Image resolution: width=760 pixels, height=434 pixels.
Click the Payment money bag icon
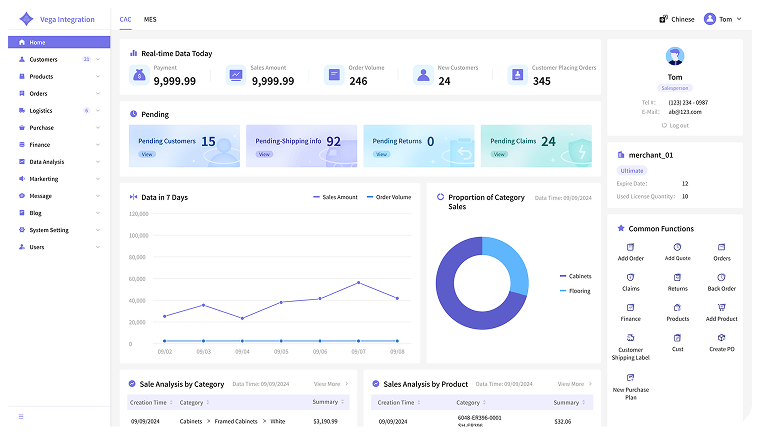tap(140, 75)
